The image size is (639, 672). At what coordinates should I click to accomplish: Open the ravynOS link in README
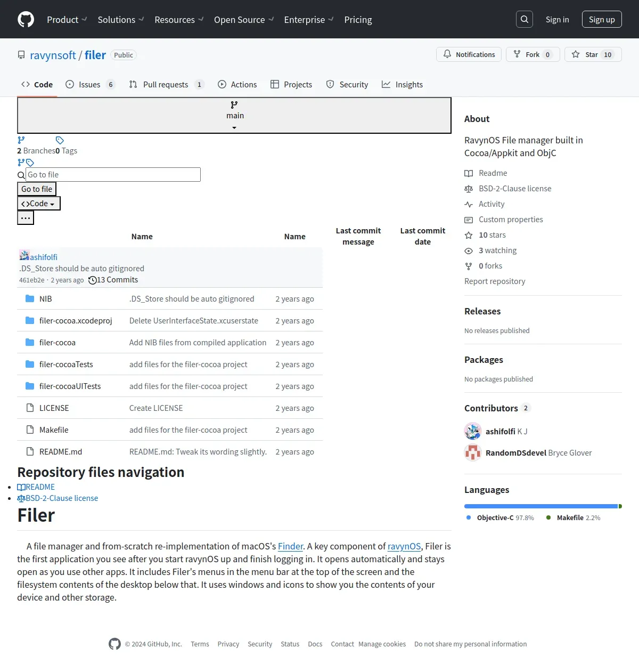404,546
